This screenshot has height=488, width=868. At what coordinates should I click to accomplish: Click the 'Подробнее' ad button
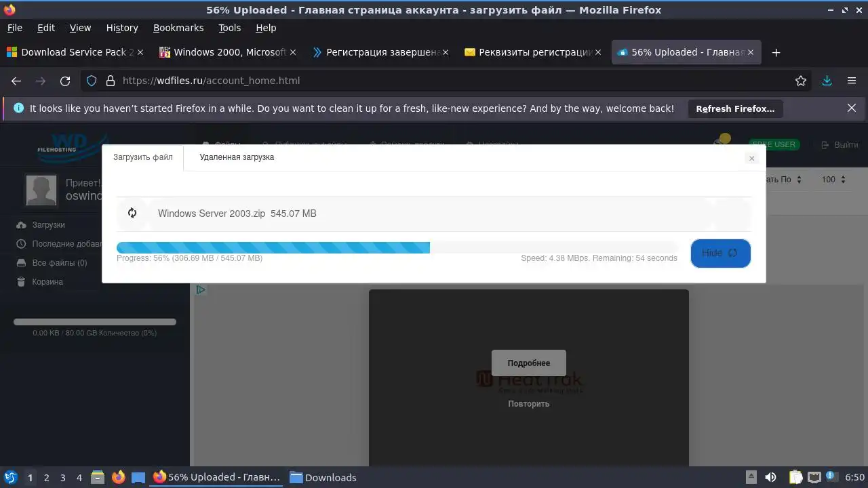point(529,363)
